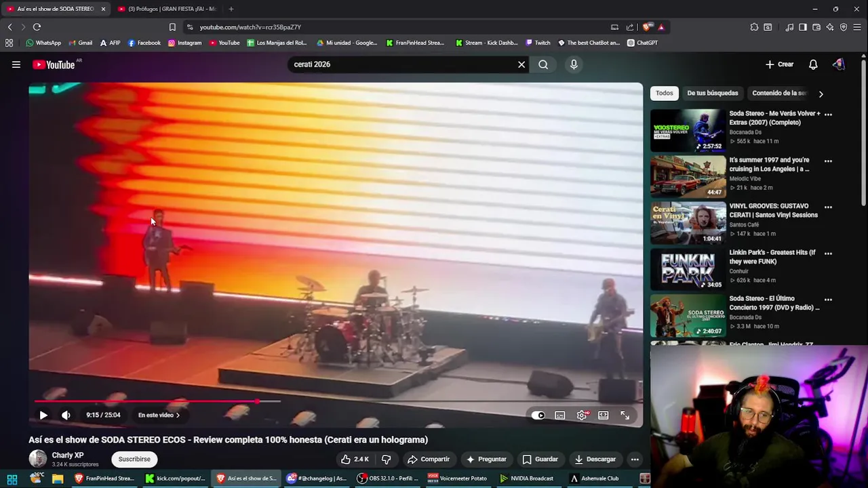868x488 pixels.
Task: Click the Preguntar button
Action: pos(486,459)
